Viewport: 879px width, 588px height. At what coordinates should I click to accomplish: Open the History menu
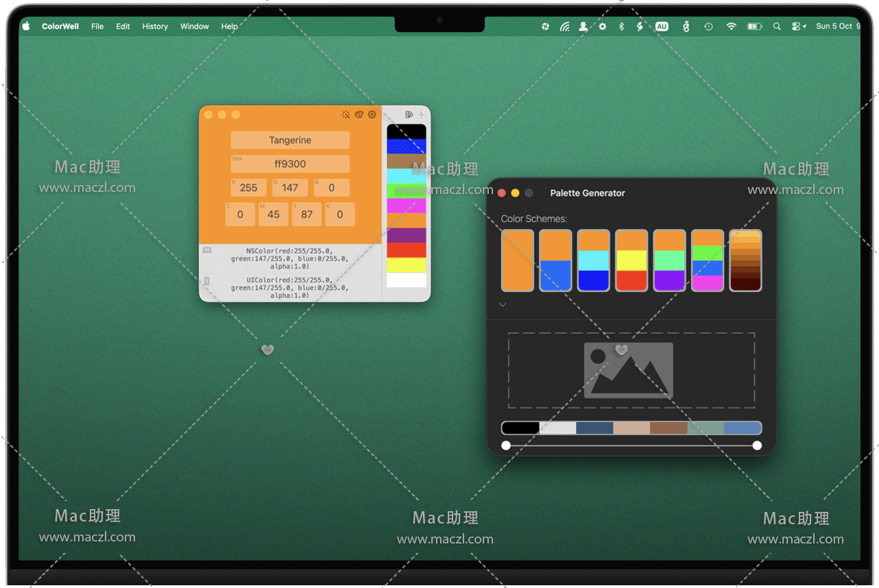pos(155,26)
